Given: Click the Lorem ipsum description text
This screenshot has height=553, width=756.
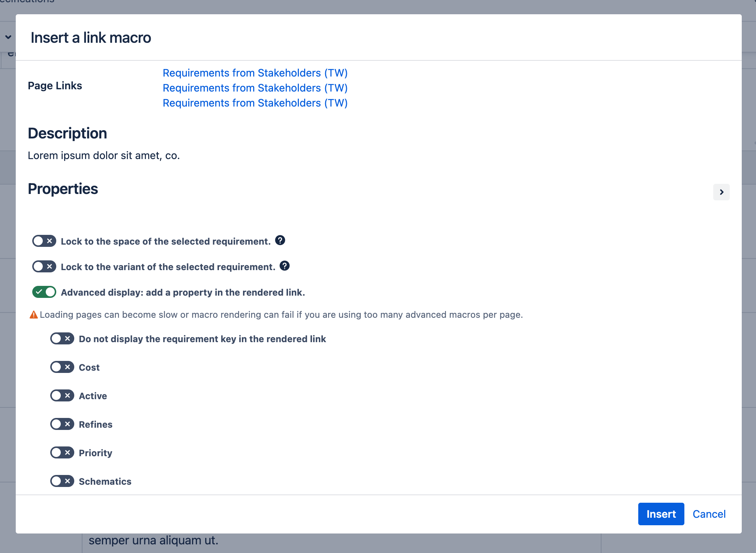Looking at the screenshot, I should point(104,155).
